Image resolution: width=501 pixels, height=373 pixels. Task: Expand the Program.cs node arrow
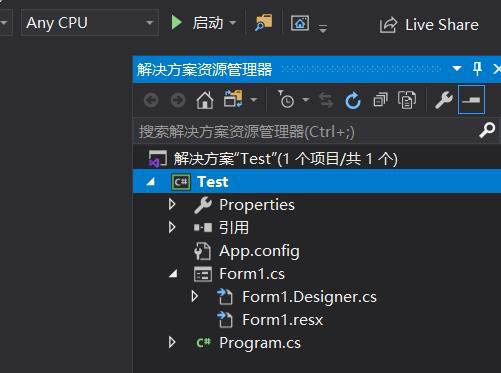pos(172,342)
